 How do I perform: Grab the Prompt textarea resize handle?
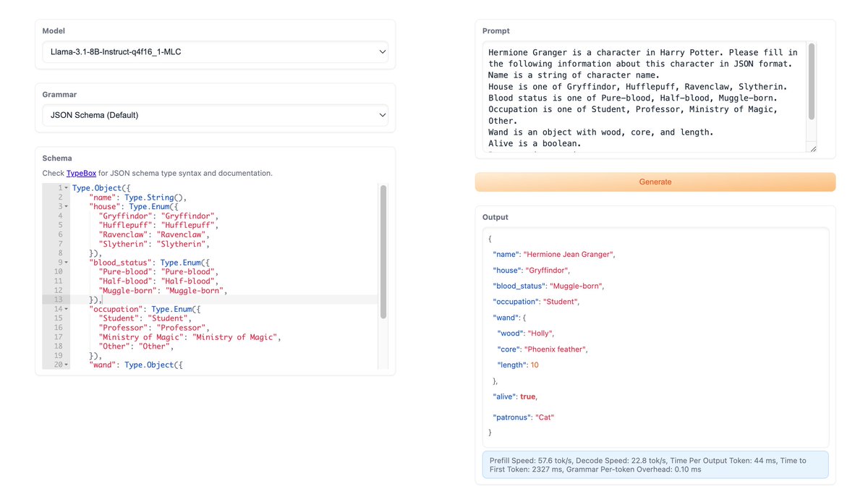(x=813, y=148)
